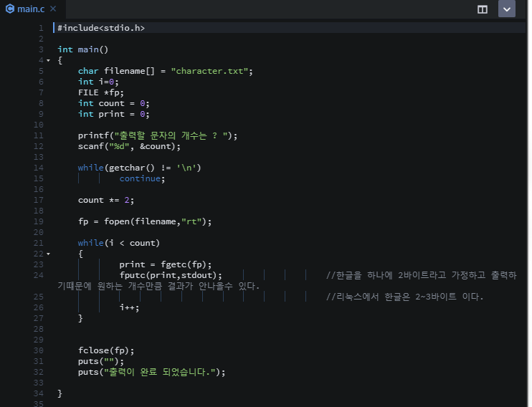This screenshot has width=532, height=407.
Task: Click line number 19 in the gutter
Action: coord(38,221)
